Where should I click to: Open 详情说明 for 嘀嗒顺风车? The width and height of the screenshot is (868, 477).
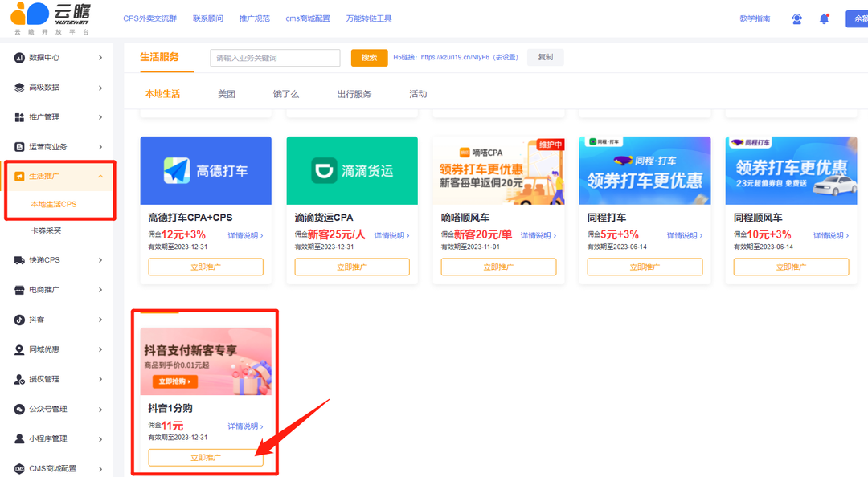(538, 236)
